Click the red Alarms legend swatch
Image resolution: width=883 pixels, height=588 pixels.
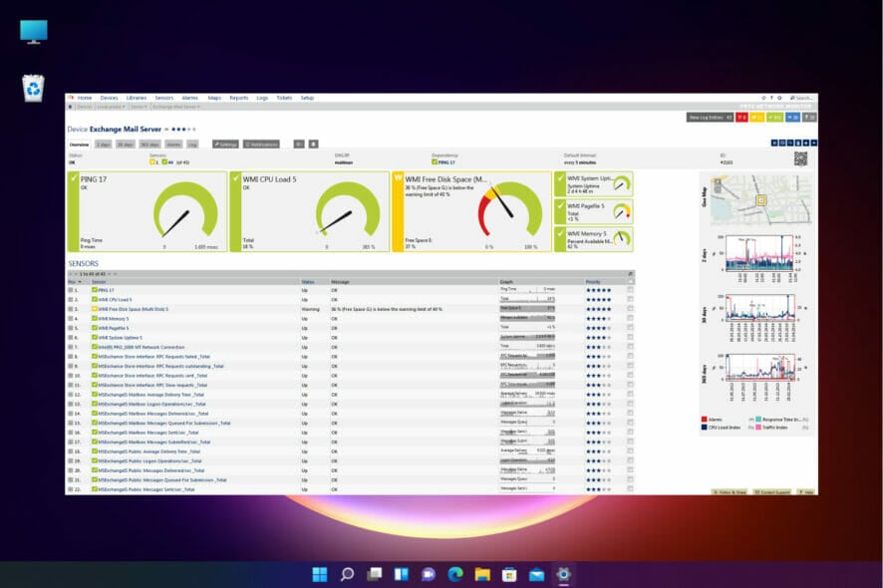704,420
